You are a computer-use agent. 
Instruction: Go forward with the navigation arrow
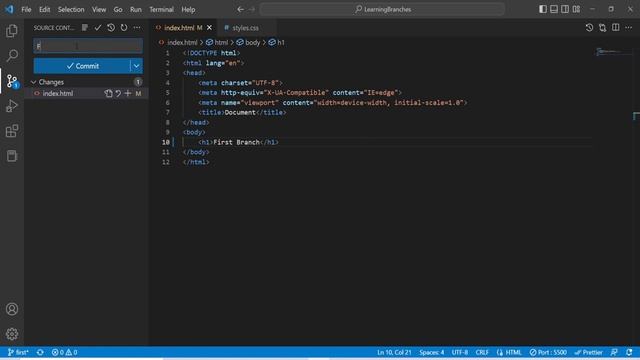(251, 9)
